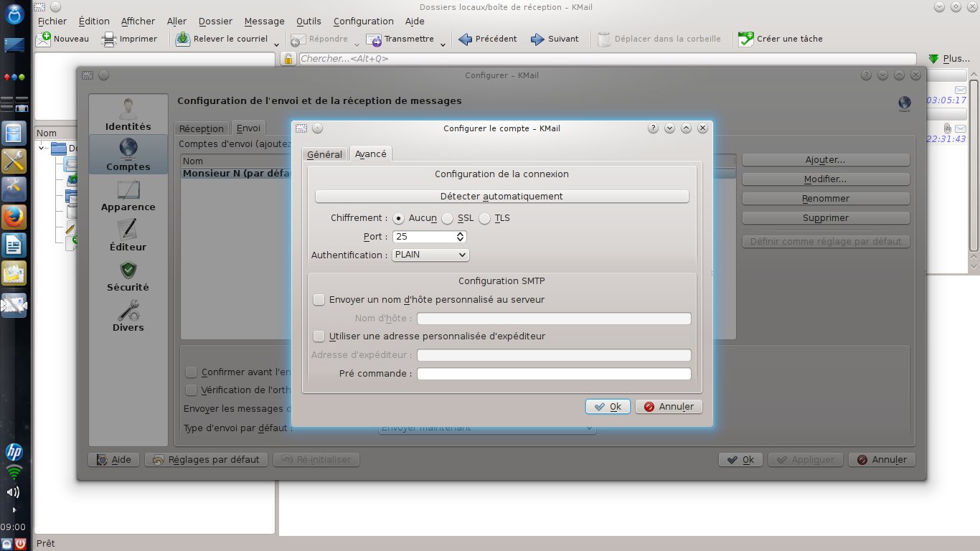Select the Comptes section icon

pos(128,149)
